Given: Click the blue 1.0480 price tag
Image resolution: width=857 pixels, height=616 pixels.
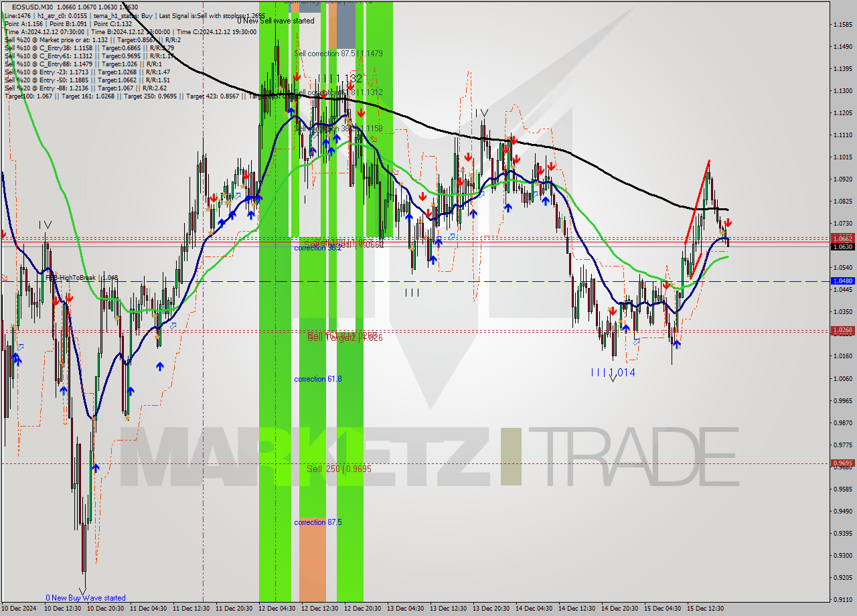Looking at the screenshot, I should pyautogui.click(x=842, y=281).
